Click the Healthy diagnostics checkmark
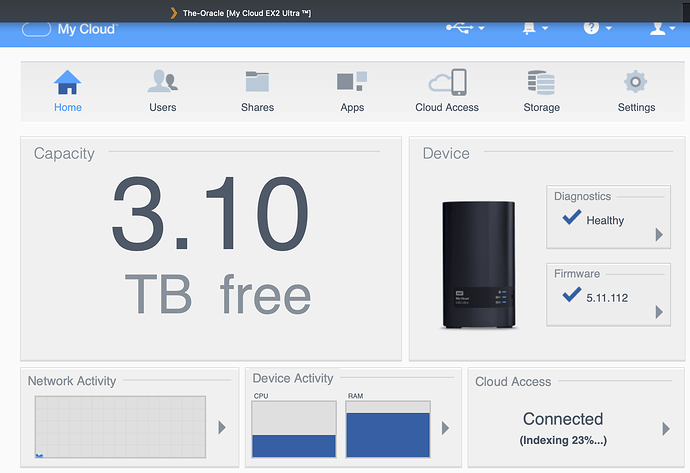 pyautogui.click(x=572, y=217)
